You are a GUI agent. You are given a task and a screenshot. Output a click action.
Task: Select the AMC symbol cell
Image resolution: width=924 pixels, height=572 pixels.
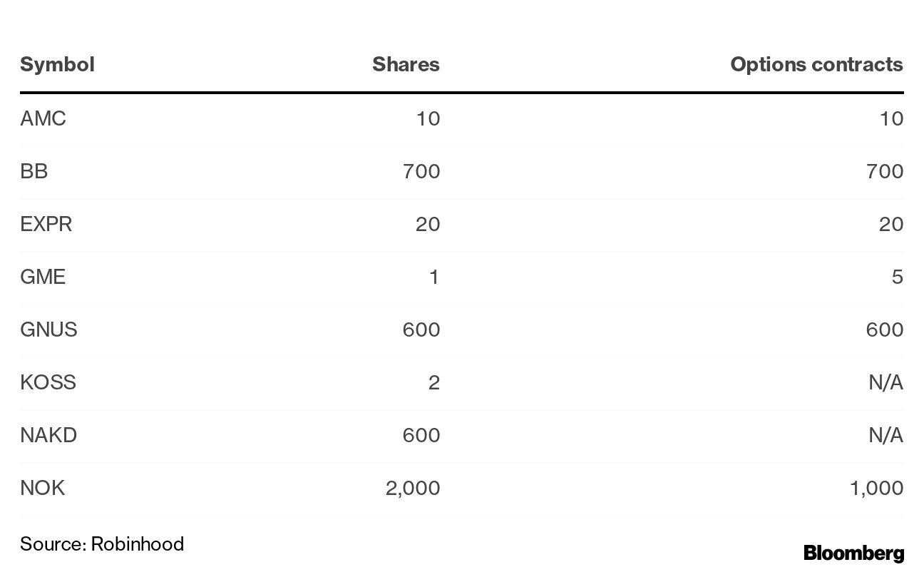(43, 118)
